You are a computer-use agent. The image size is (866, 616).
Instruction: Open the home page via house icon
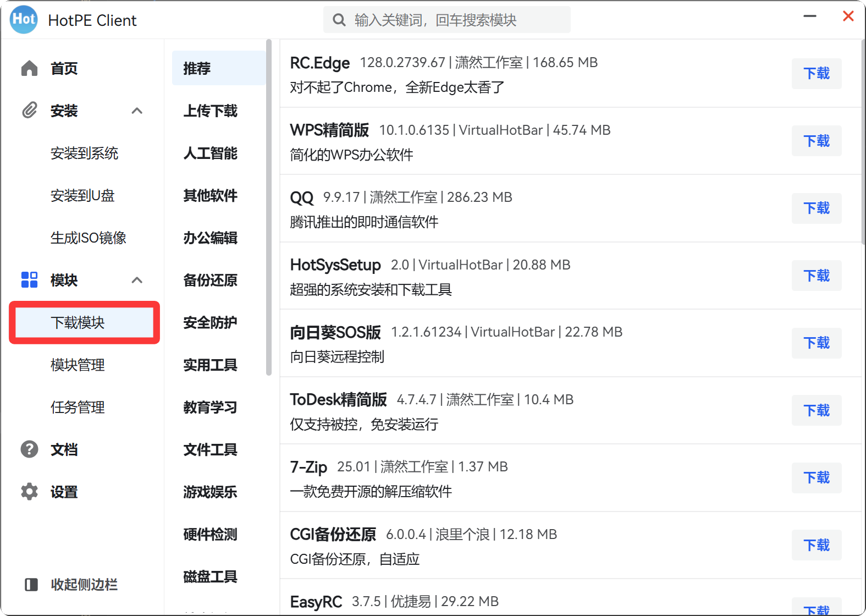click(x=30, y=68)
